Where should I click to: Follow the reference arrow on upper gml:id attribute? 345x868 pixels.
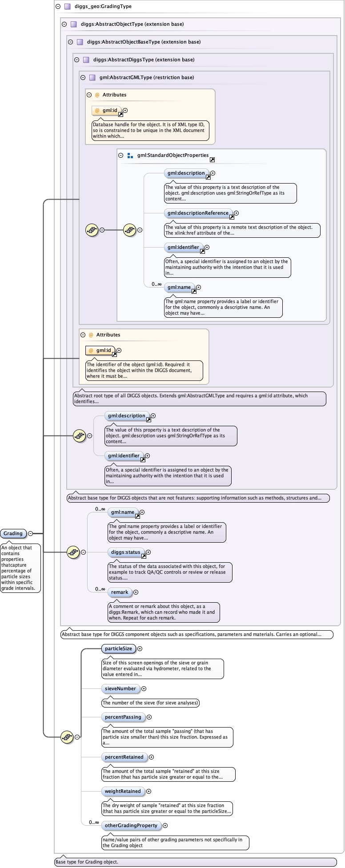[x=120, y=115]
